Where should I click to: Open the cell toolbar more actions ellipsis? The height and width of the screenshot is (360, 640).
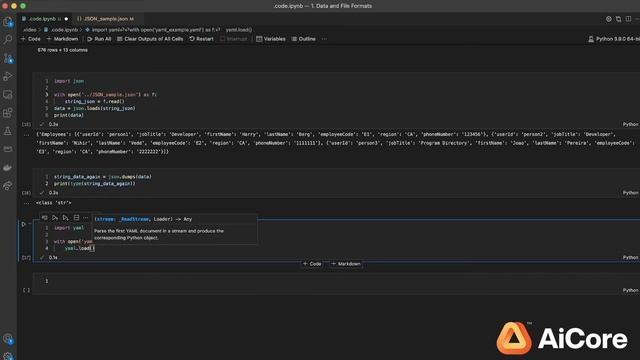pyautogui.click(x=86, y=218)
